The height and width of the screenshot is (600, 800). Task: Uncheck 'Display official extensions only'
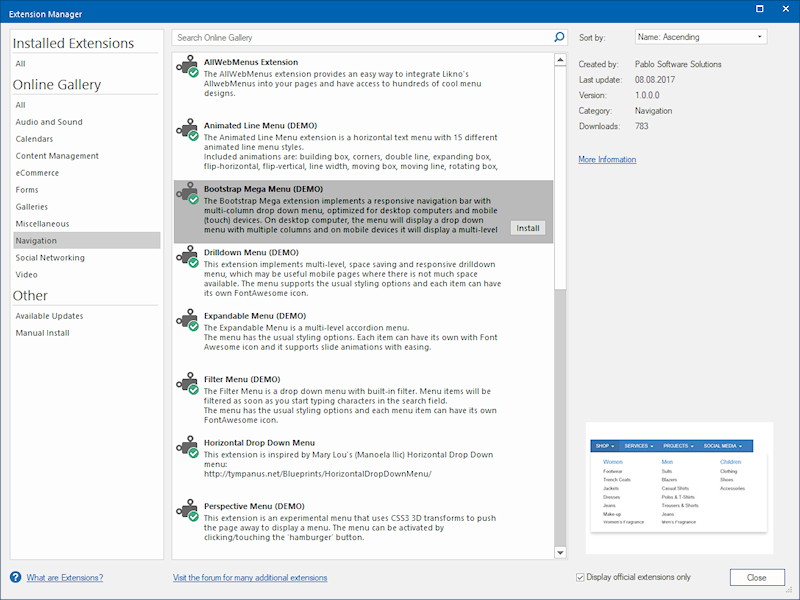[580, 577]
